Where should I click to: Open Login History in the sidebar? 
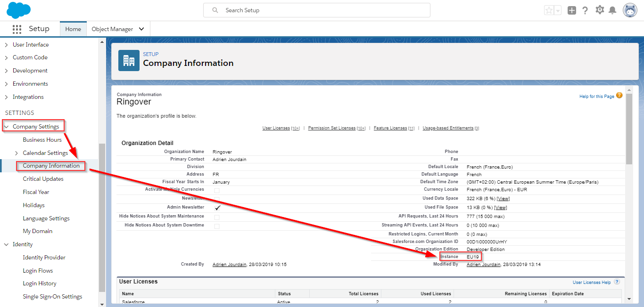click(40, 283)
